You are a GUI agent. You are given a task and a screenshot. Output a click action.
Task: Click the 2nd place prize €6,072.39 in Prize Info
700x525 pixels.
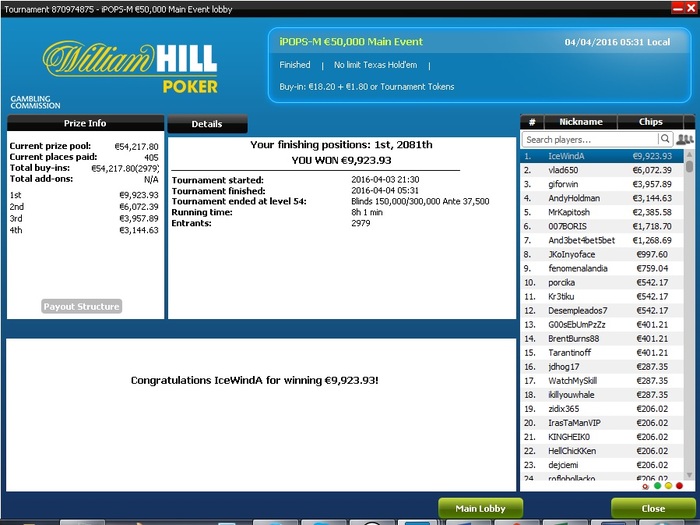tap(139, 207)
